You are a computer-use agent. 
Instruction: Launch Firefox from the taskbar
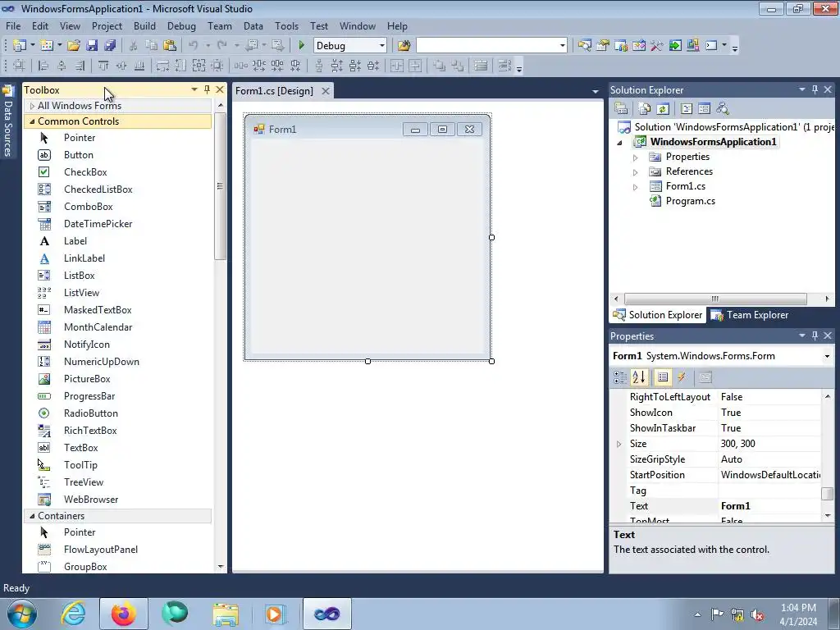[x=123, y=614]
